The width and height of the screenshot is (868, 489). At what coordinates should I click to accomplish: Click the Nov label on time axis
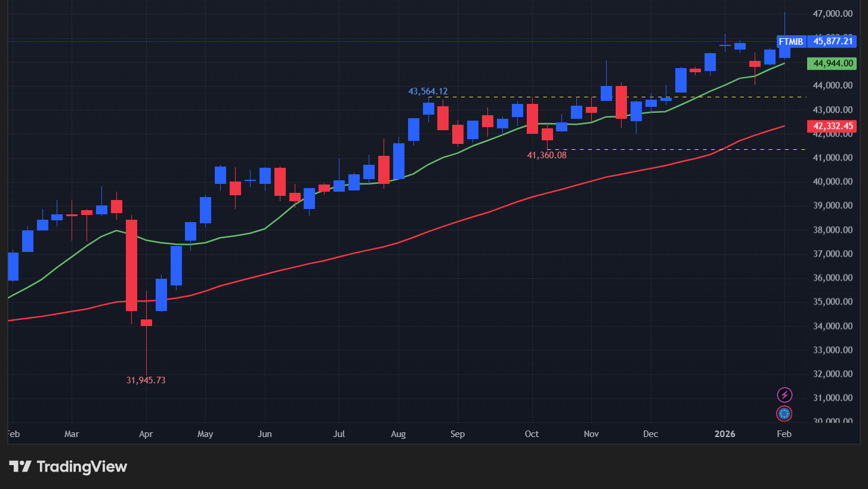[591, 434]
